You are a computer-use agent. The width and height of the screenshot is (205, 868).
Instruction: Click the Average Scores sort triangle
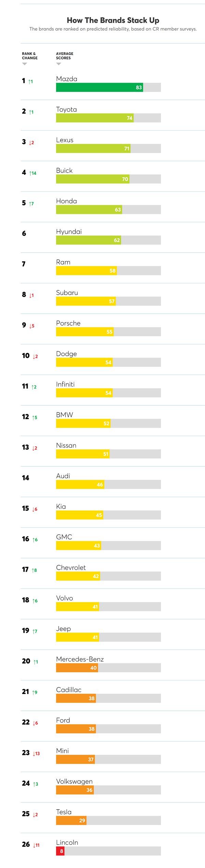[x=59, y=64]
